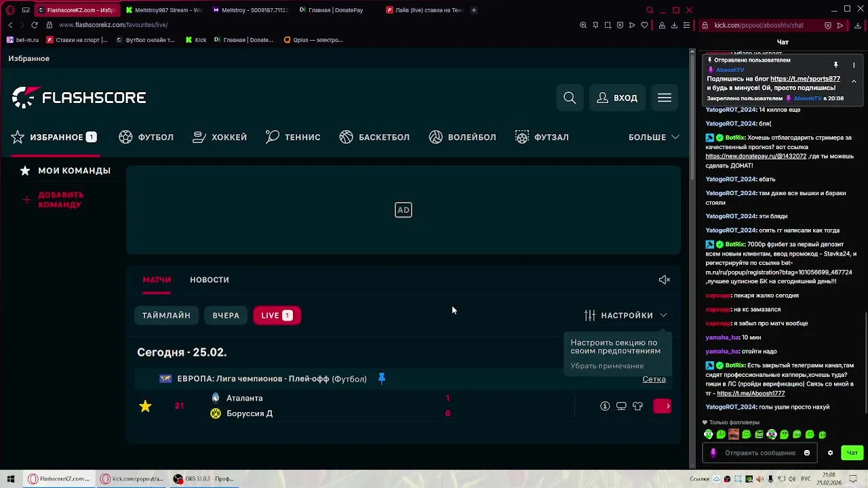This screenshot has height=488, width=868.
Task: Open the t.me/sports877 link in pinned message
Action: coord(805,79)
